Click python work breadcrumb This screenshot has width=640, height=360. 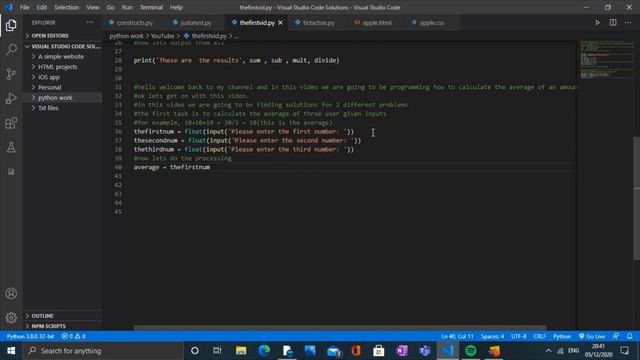click(126, 36)
